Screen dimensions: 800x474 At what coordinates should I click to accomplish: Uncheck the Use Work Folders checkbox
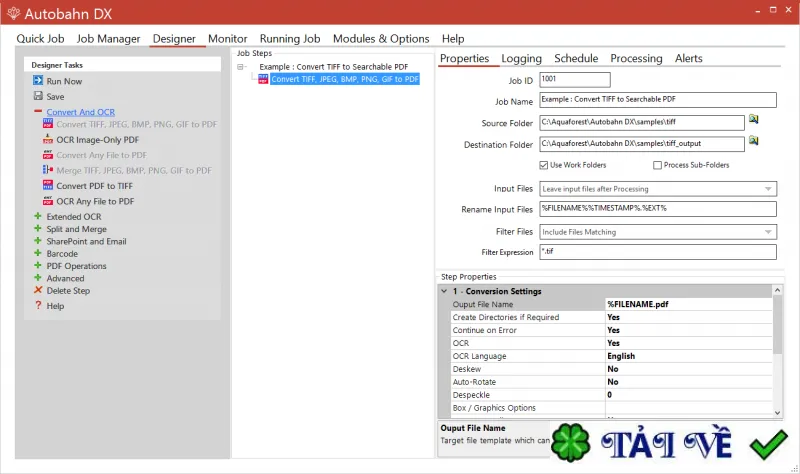pos(544,165)
